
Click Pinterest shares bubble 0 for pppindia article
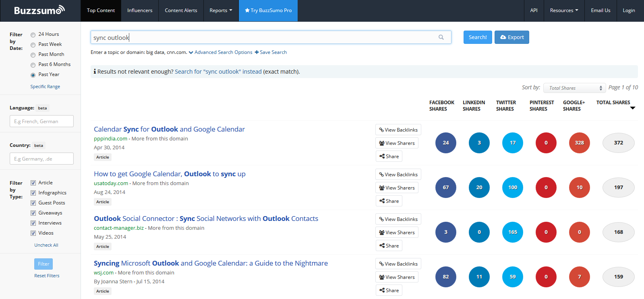coord(546,143)
